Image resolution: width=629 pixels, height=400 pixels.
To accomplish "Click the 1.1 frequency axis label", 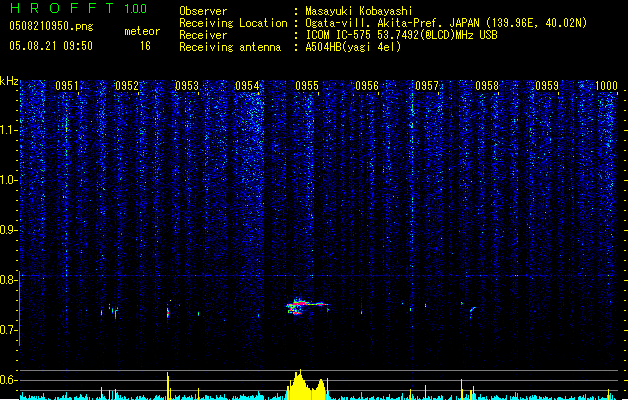I will click(x=8, y=130).
